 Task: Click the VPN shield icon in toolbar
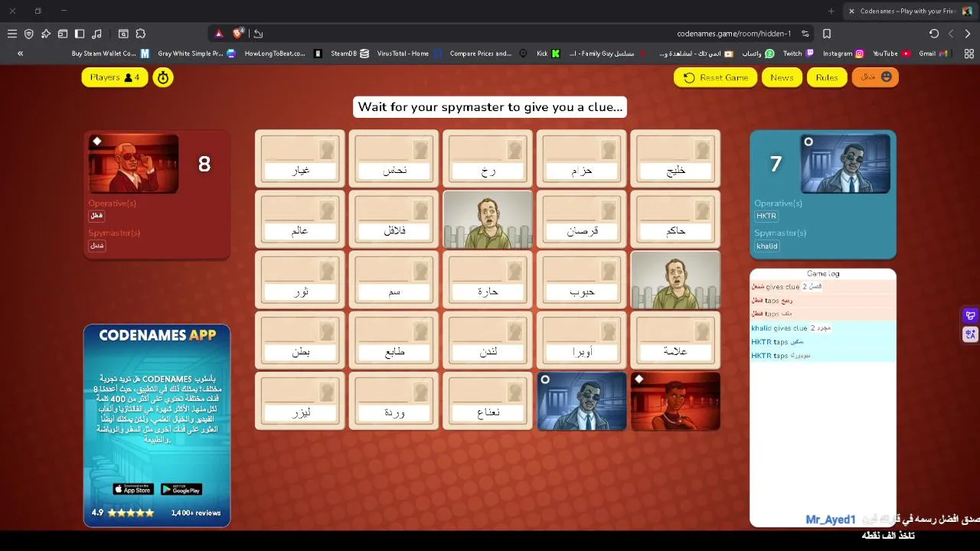coord(29,34)
